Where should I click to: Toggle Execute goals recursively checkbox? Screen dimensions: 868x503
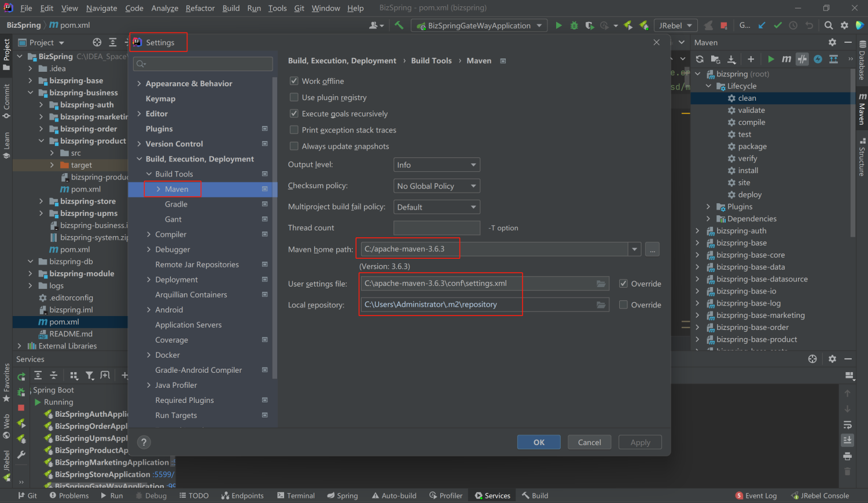(x=294, y=113)
